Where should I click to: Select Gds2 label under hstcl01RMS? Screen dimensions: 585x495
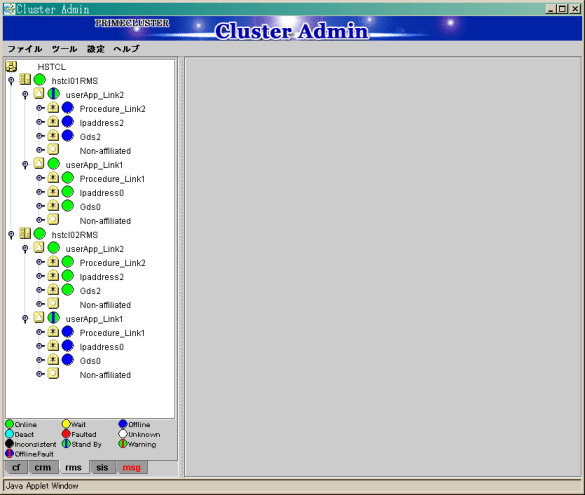click(90, 137)
